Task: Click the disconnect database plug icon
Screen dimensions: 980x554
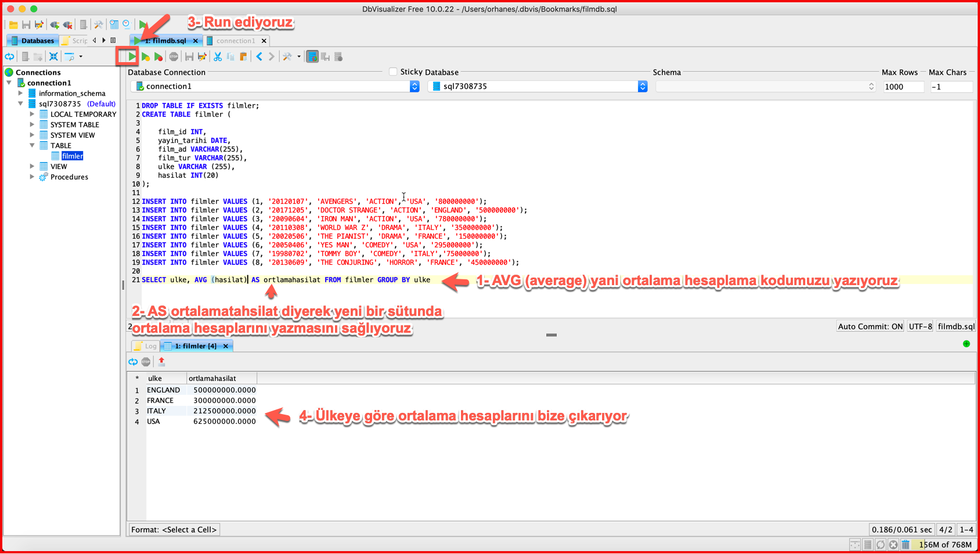Action: [x=67, y=24]
